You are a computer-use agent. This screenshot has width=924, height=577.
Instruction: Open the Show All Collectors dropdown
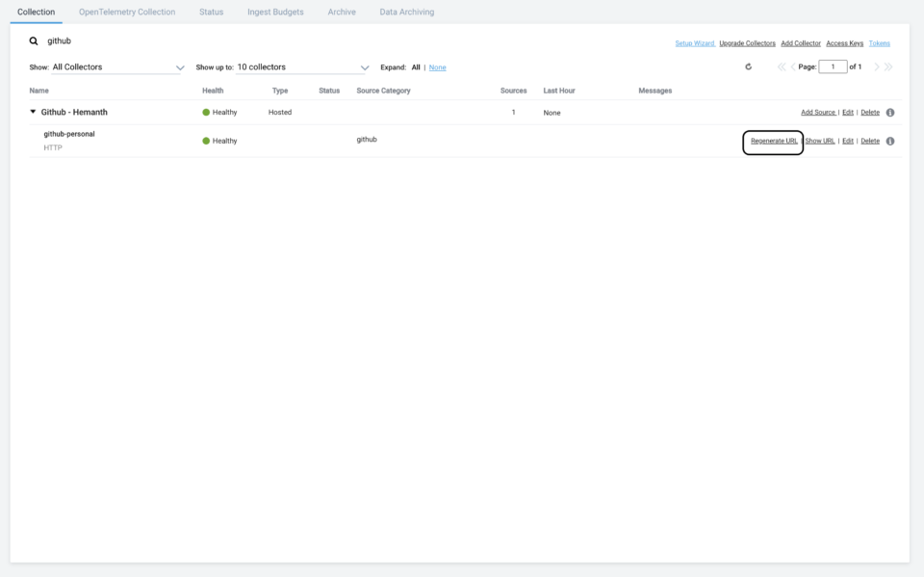point(107,67)
